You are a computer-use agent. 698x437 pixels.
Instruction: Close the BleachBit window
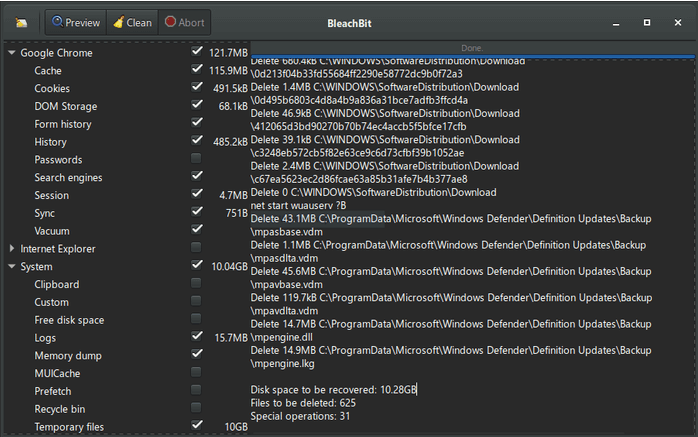point(678,22)
